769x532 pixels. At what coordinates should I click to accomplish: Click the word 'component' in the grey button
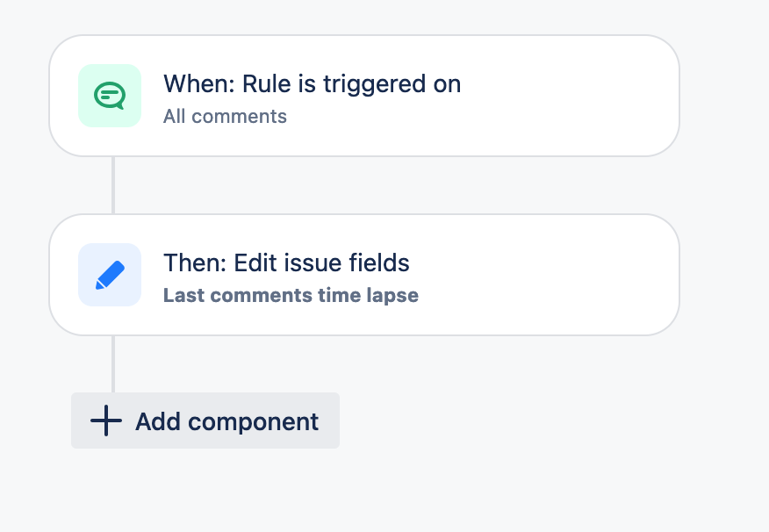tap(254, 422)
